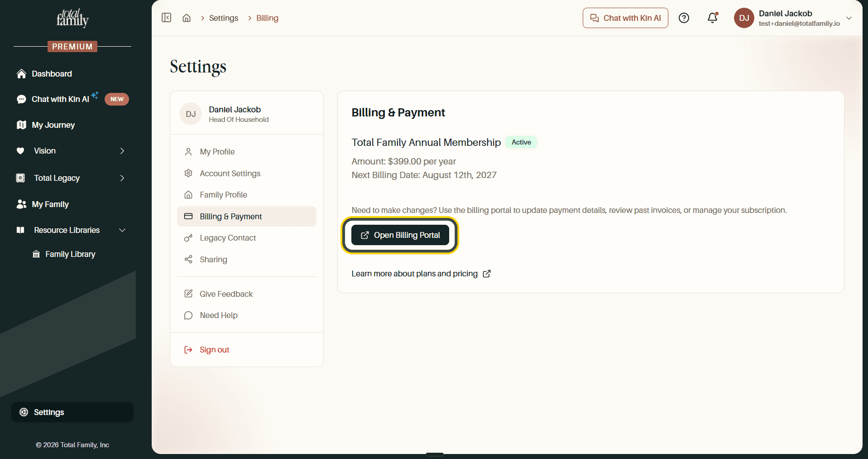Click the Family Profile house icon
The height and width of the screenshot is (459, 868).
coord(188,195)
